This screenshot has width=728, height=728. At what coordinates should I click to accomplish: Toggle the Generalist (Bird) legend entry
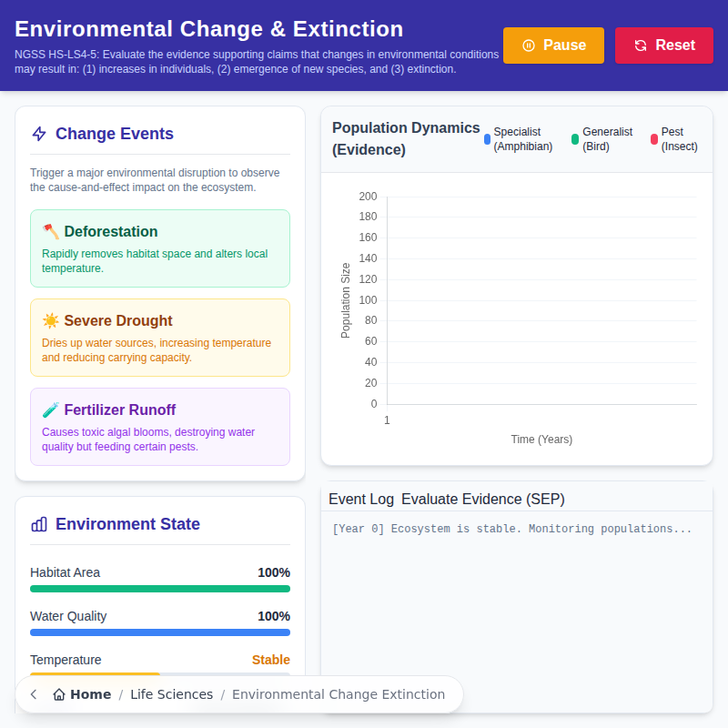coord(601,137)
